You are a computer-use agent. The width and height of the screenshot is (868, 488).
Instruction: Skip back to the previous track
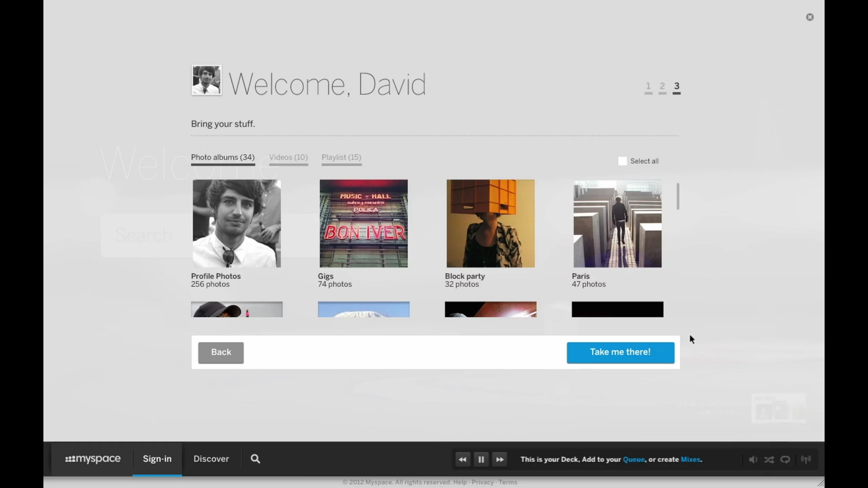coord(462,459)
